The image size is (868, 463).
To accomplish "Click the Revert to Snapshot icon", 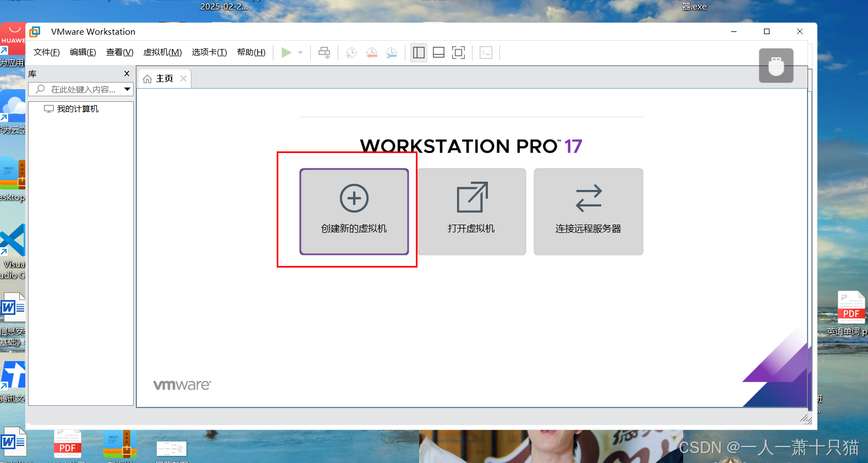I will 371,53.
